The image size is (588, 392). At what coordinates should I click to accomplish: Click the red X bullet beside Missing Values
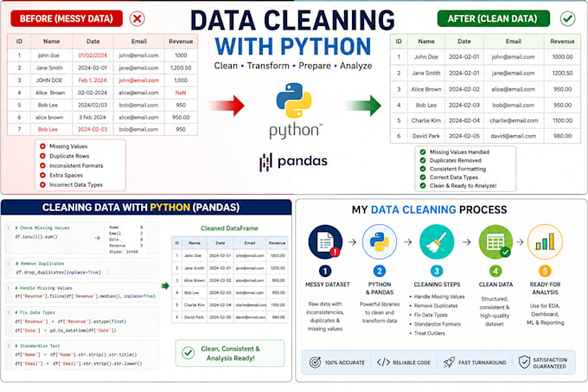pyautogui.click(x=42, y=146)
